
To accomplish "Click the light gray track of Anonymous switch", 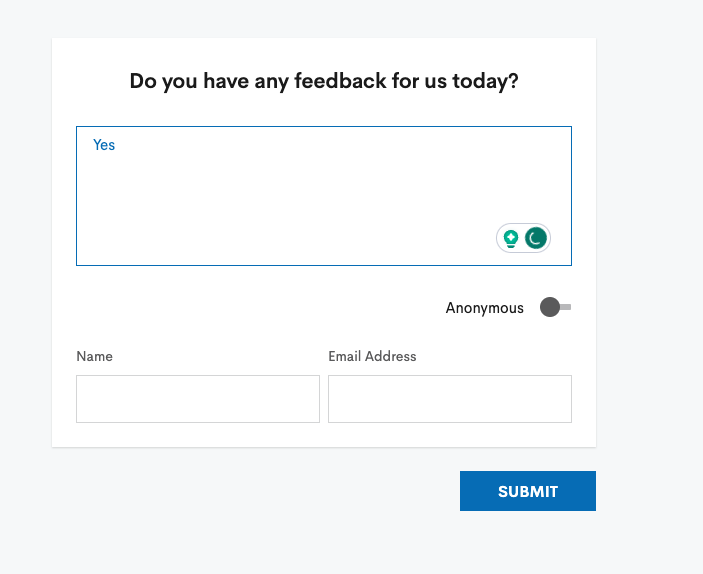I will pyautogui.click(x=566, y=307).
